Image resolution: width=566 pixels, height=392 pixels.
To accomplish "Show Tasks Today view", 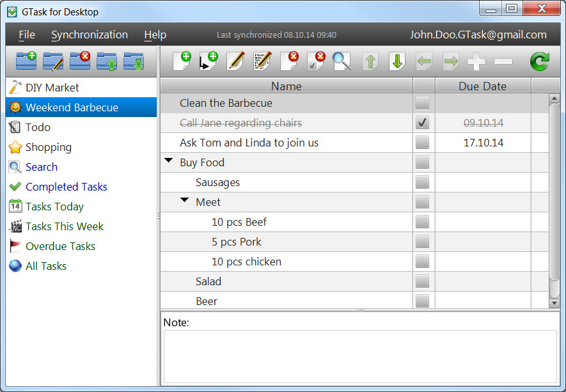I will pyautogui.click(x=81, y=207).
